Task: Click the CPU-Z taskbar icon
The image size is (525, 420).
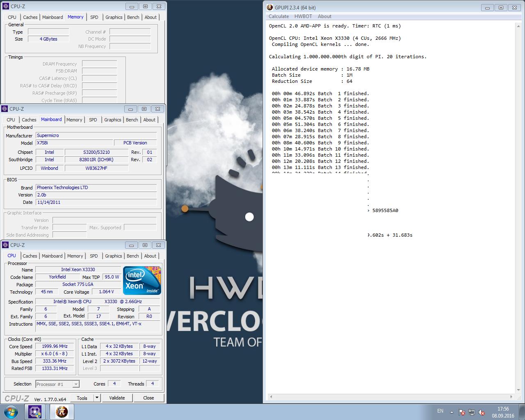Action: pyautogui.click(x=35, y=412)
